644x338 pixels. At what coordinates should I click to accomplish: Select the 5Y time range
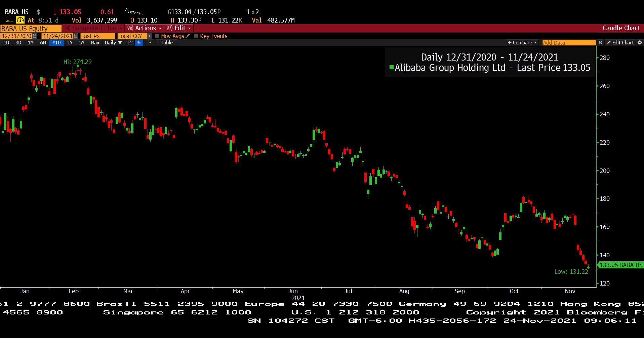[82, 43]
